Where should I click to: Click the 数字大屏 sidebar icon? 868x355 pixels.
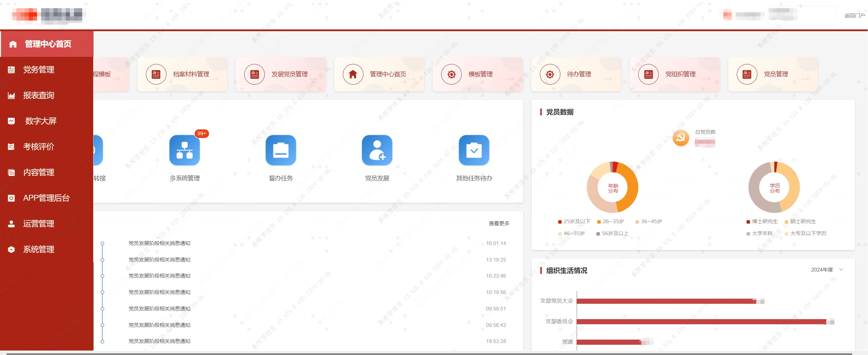coord(11,121)
